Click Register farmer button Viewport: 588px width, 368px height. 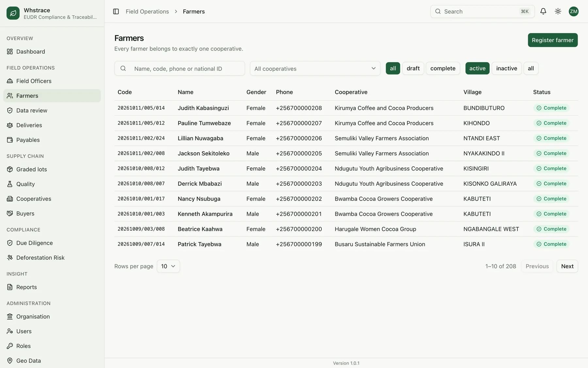[x=553, y=40]
